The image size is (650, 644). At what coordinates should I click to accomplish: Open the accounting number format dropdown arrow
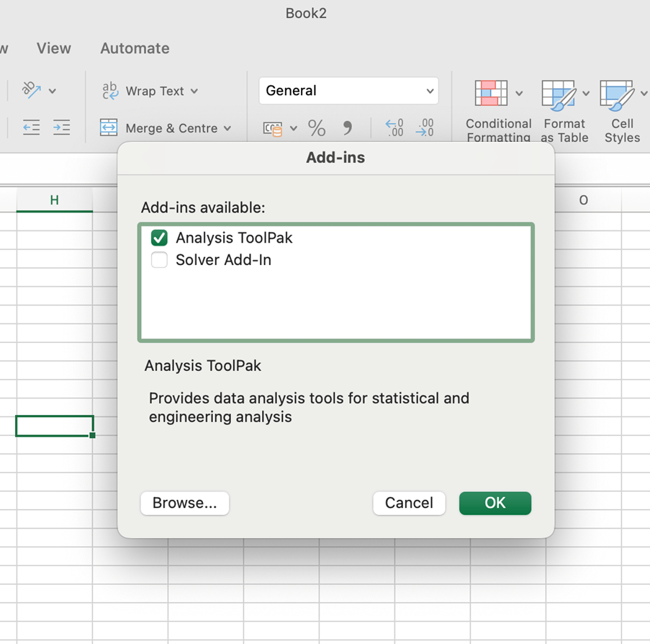pyautogui.click(x=294, y=129)
